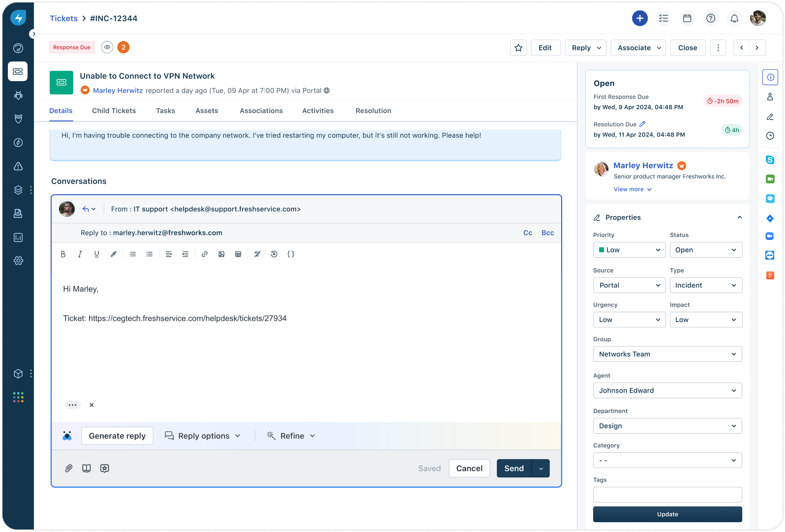Insert a link in the reply editor
This screenshot has width=785, height=532.
pos(204,254)
